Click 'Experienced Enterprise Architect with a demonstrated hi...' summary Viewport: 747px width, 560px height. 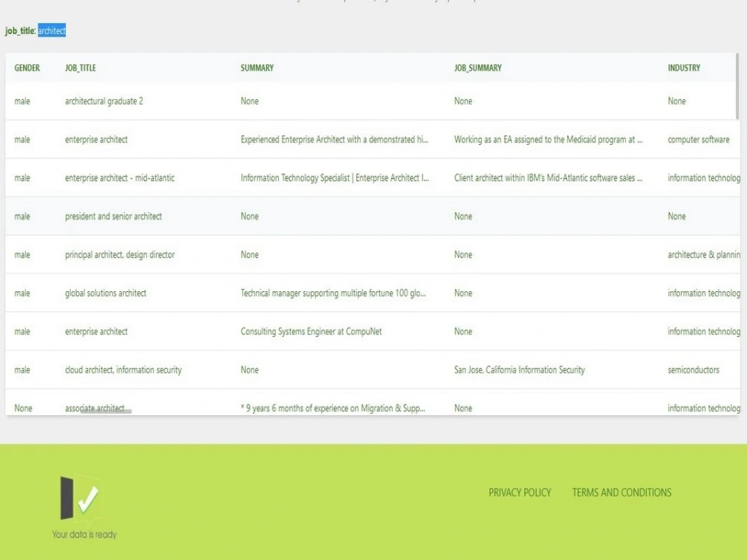coord(335,140)
